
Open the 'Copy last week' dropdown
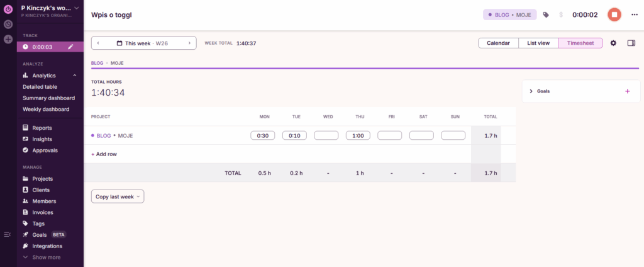coord(118,196)
